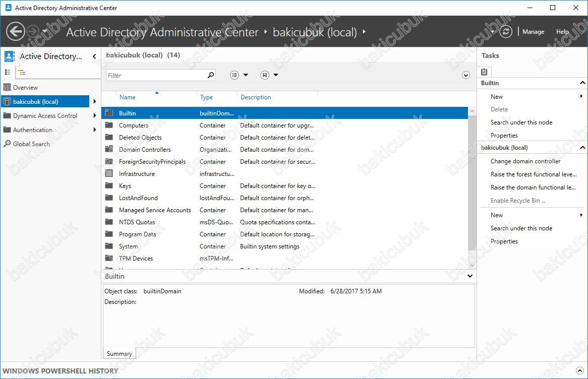
Task: Select the Builtin folder icon
Action: (x=109, y=113)
